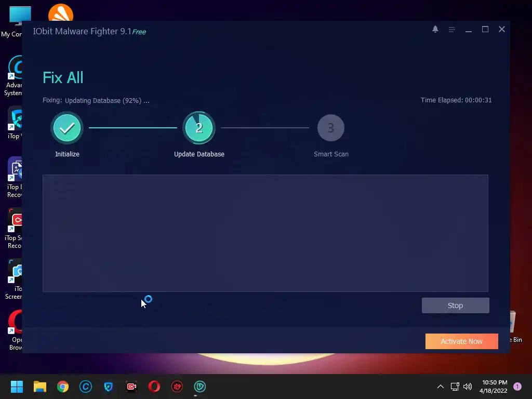The width and height of the screenshot is (532, 399).
Task: Select iTop Data Recovery desktop shortcut
Action: (x=14, y=177)
